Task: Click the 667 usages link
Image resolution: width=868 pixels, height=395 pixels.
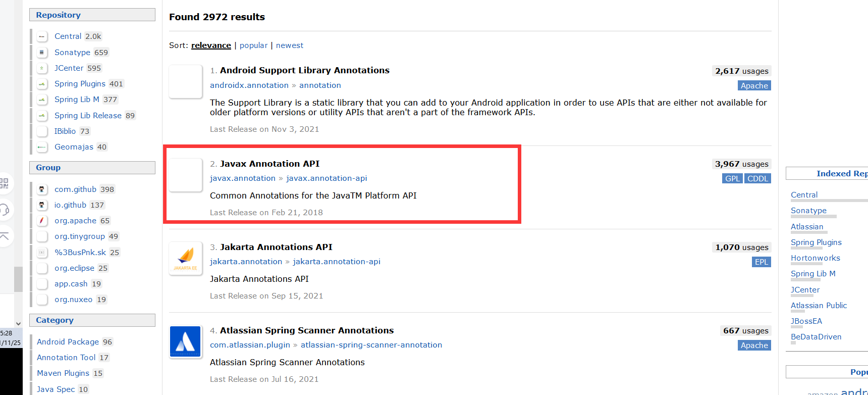Action: (x=746, y=331)
